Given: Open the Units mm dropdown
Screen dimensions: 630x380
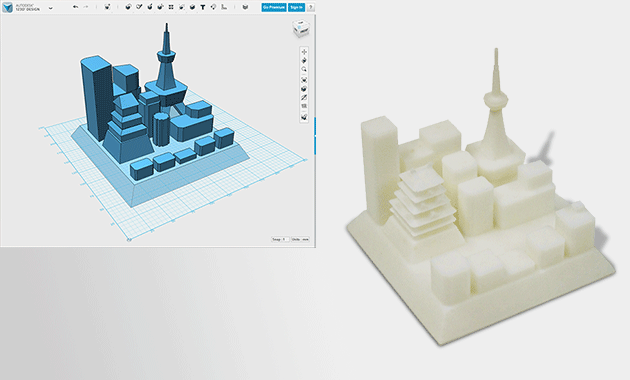Looking at the screenshot, I should click(300, 239).
